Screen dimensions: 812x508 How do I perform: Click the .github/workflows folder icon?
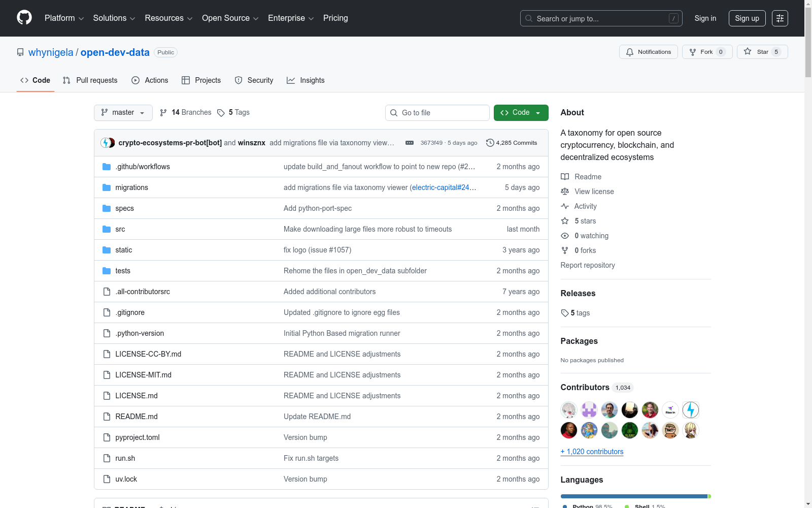point(107,167)
